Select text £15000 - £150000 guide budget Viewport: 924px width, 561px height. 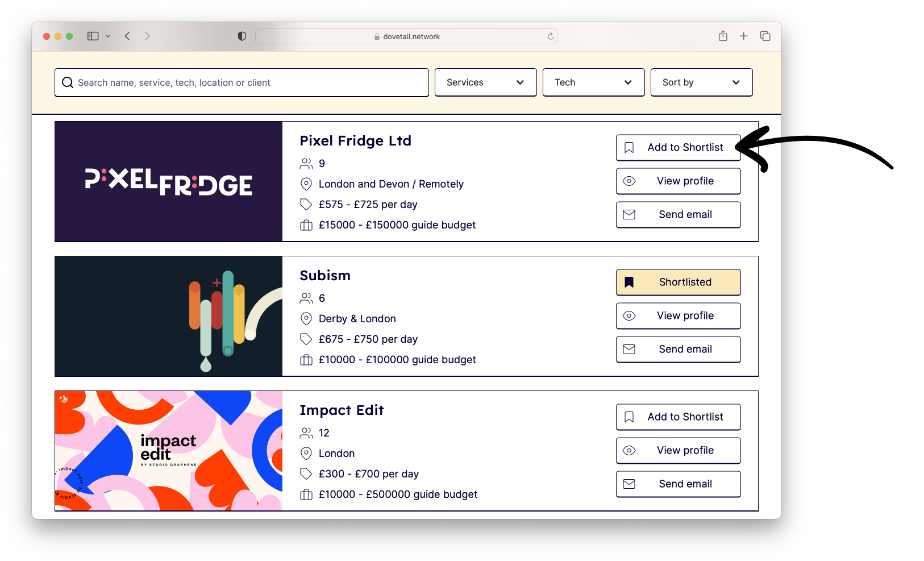click(397, 225)
